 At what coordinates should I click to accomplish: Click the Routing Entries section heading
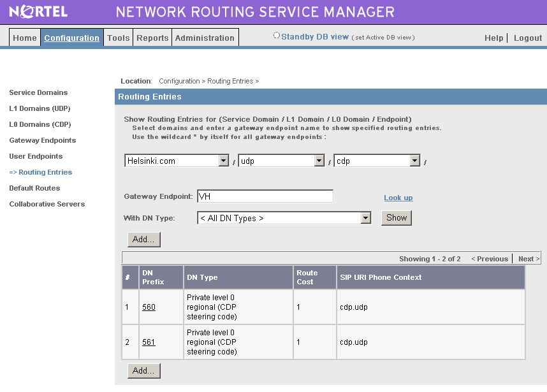150,97
